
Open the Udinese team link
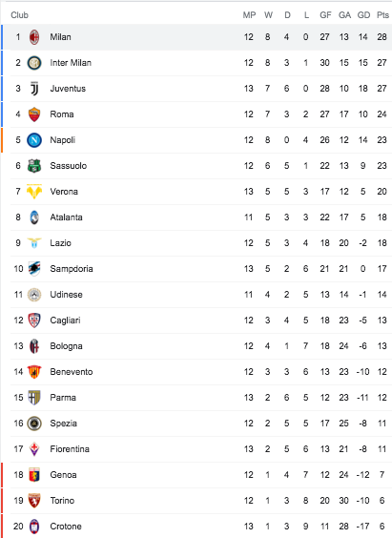point(66,295)
